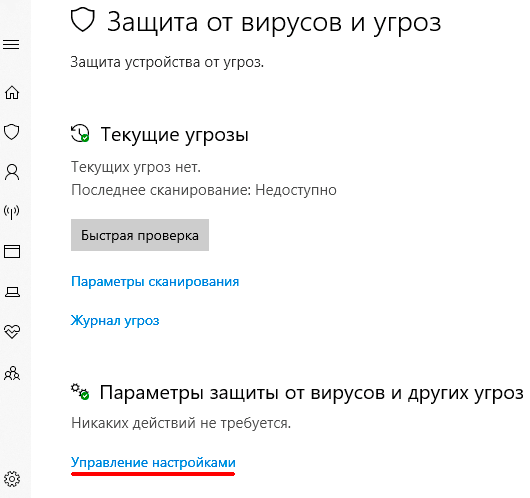Click Управление настройками link
The height and width of the screenshot is (498, 530).
153,463
